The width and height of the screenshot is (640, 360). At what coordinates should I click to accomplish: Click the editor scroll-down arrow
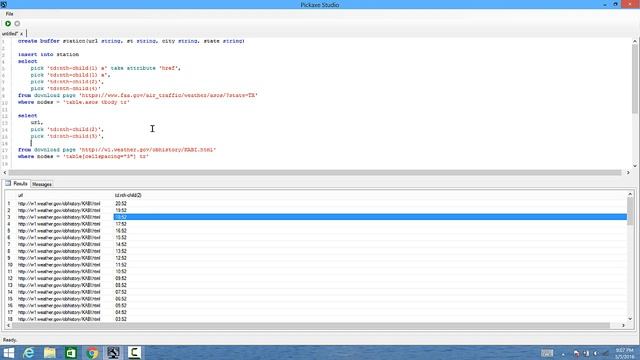click(635, 165)
